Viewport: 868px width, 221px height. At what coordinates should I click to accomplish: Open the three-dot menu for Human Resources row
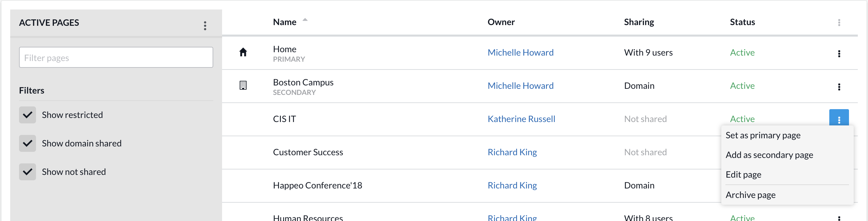(839, 218)
